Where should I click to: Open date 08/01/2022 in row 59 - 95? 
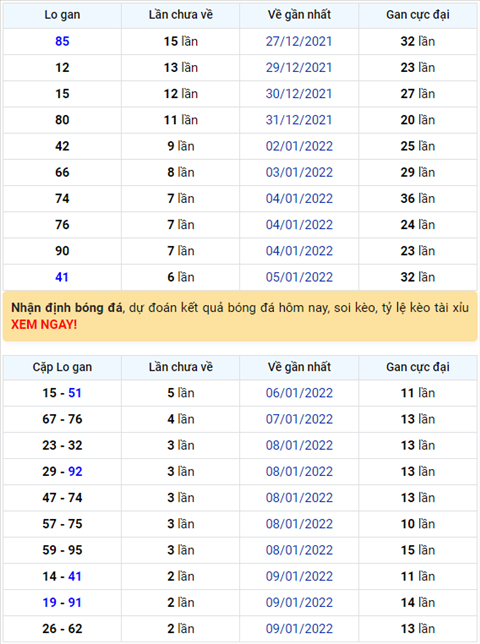click(299, 550)
